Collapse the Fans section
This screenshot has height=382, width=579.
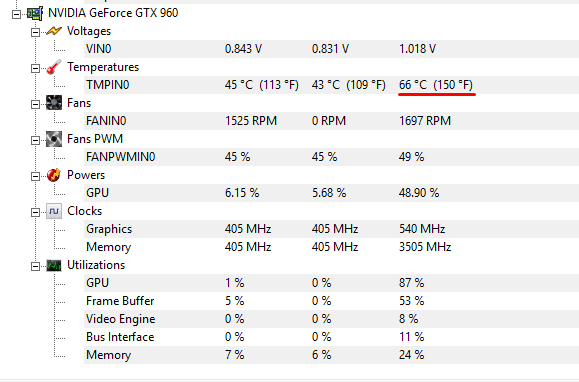(35, 104)
